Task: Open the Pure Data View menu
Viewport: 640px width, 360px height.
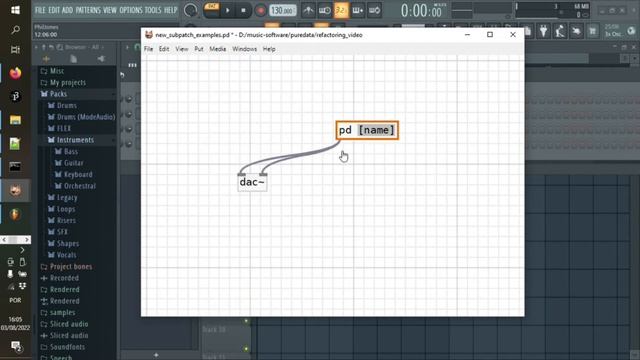Action: point(182,49)
